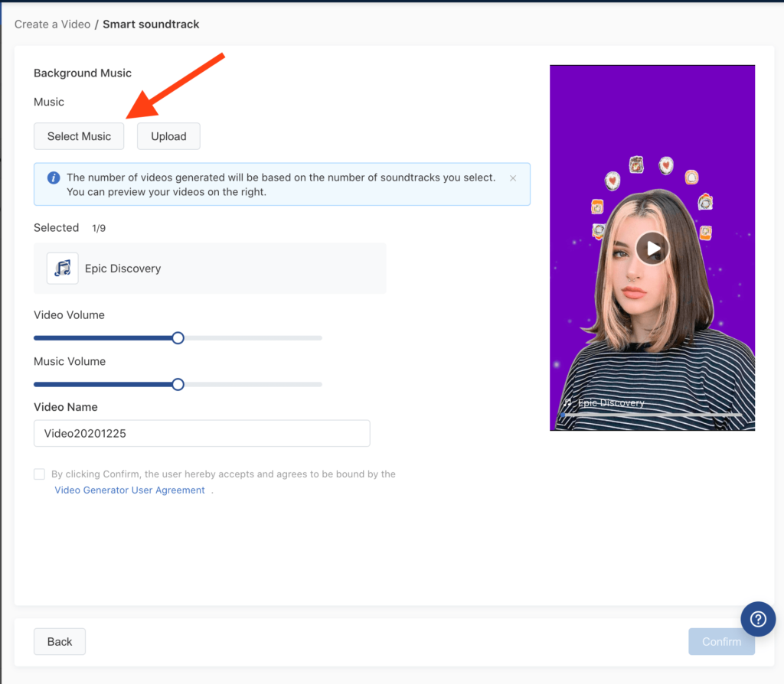Viewport: 784px width, 684px height.
Task: Click the music note icon in preview overlay
Action: [567, 402]
